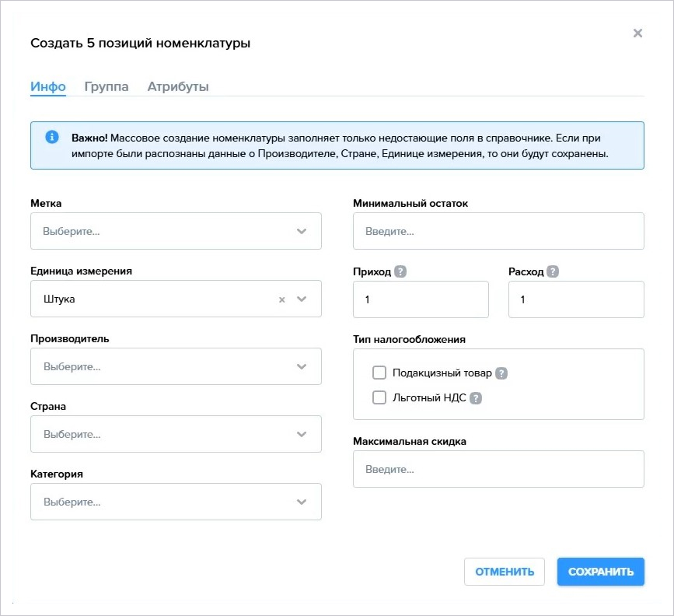Open the Страна dropdown list
The height and width of the screenshot is (616, 674).
point(176,434)
